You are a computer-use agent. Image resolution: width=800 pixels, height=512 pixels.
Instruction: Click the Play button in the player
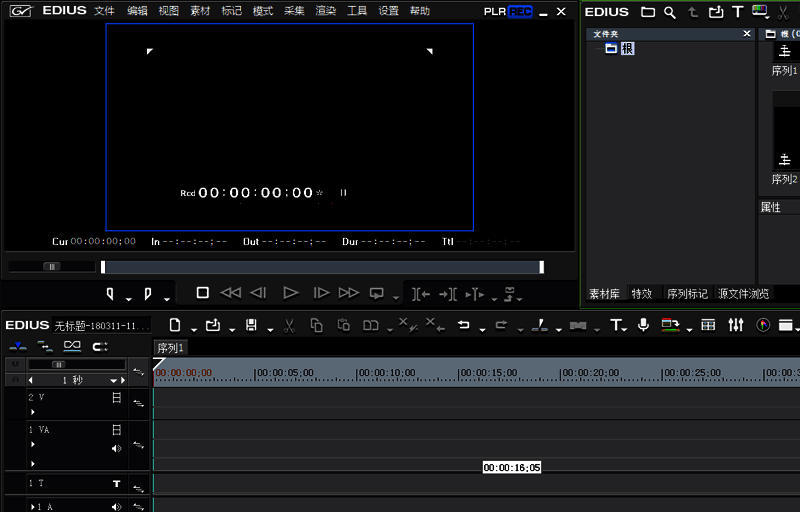point(290,293)
